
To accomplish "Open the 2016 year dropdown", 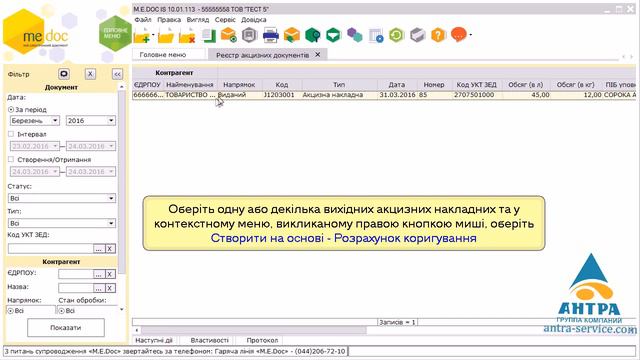I will pyautogui.click(x=111, y=120).
